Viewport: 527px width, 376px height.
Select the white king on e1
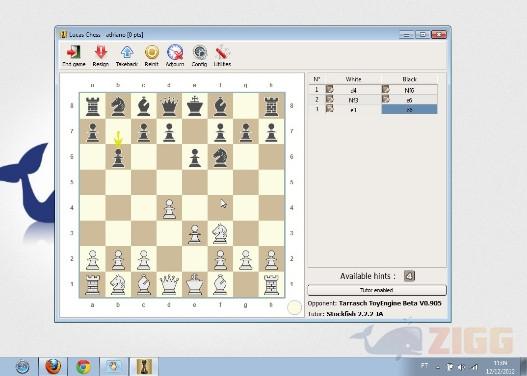coord(195,285)
